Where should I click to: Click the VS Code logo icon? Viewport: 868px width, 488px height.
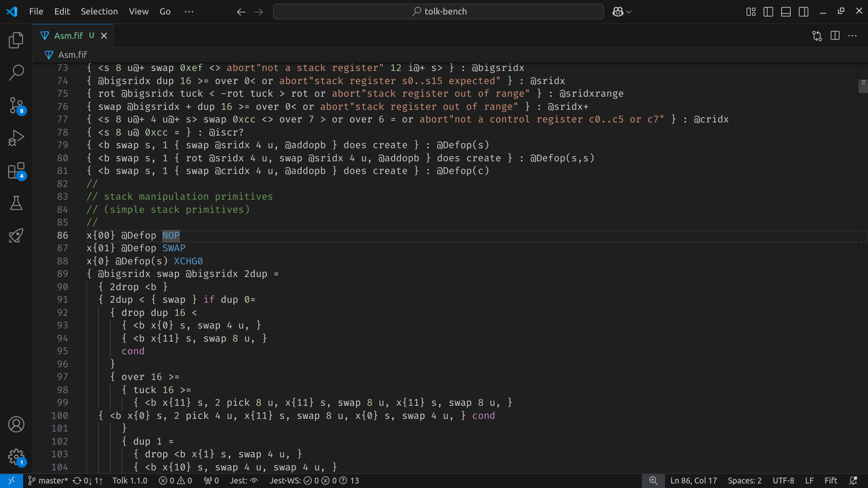(x=12, y=11)
